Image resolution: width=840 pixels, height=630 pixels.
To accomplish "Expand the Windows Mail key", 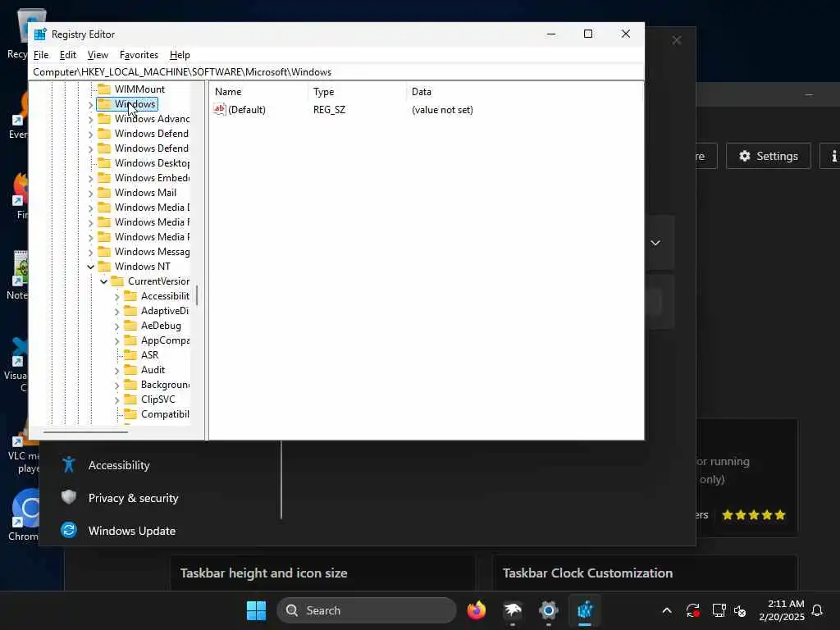I will tap(90, 194).
